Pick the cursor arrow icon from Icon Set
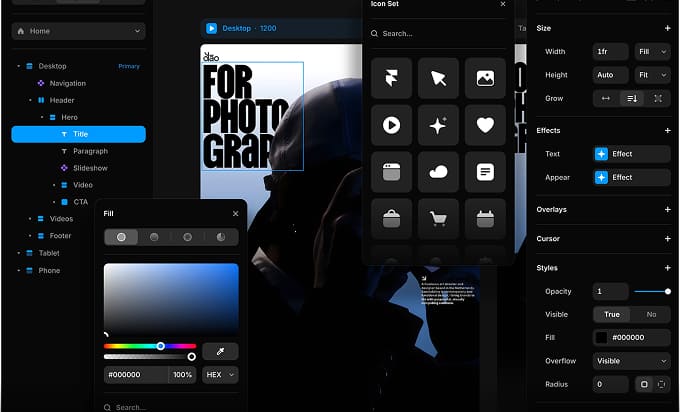Image resolution: width=680 pixels, height=412 pixels. coord(438,78)
